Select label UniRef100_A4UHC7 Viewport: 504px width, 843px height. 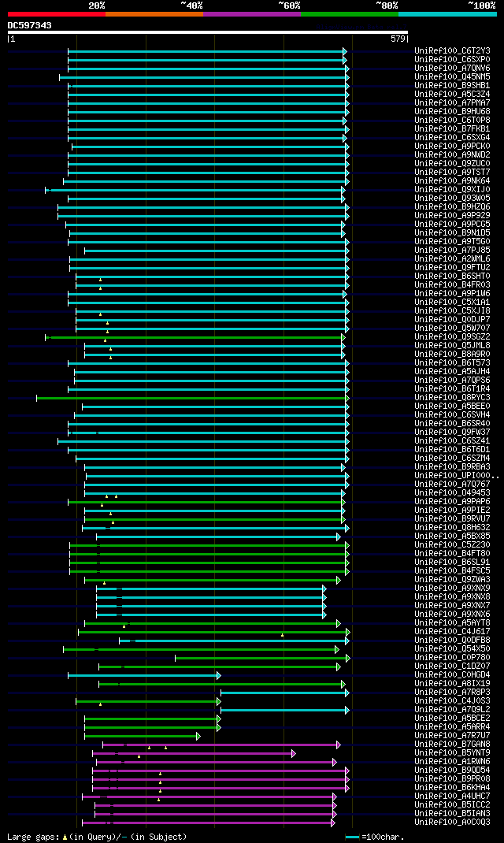[x=452, y=797]
